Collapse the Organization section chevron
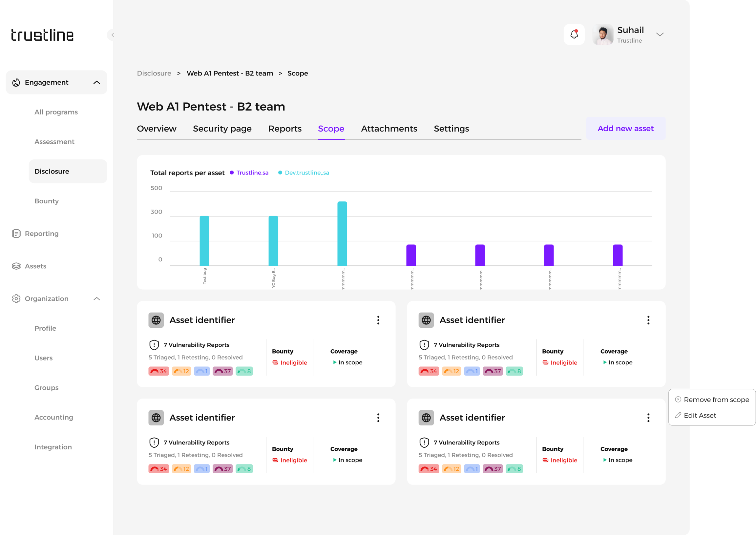756x535 pixels. click(x=96, y=299)
